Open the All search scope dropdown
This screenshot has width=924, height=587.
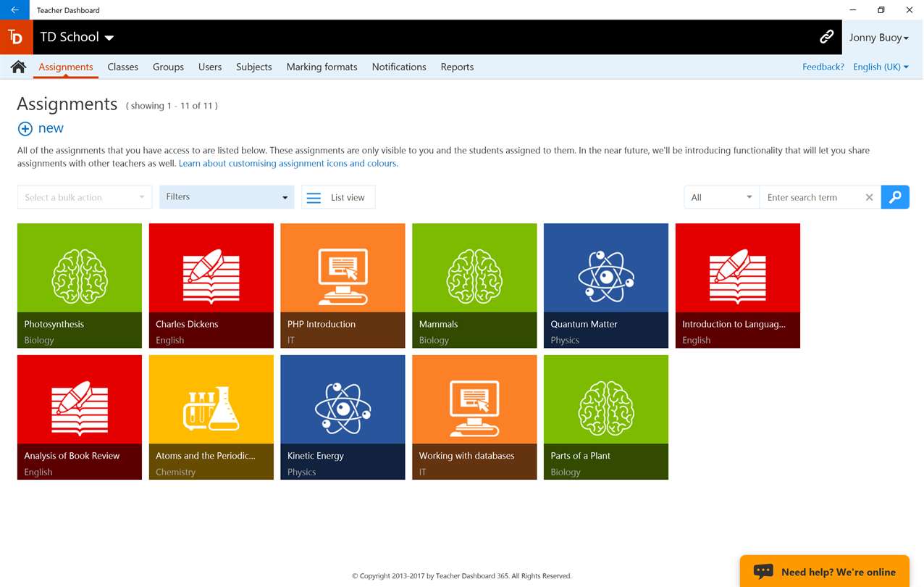(x=722, y=197)
